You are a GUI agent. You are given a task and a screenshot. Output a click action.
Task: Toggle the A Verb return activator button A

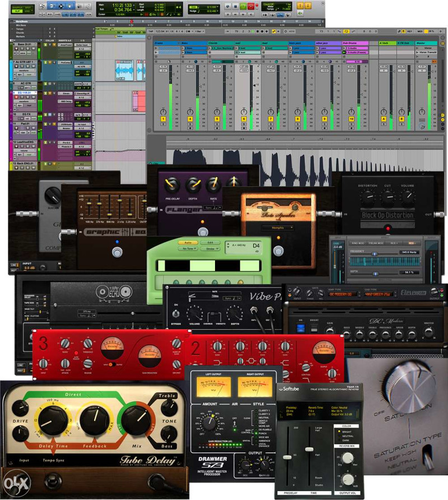coord(383,119)
